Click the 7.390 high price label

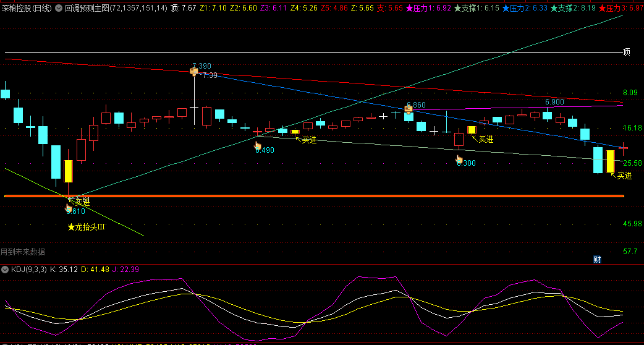(201, 66)
